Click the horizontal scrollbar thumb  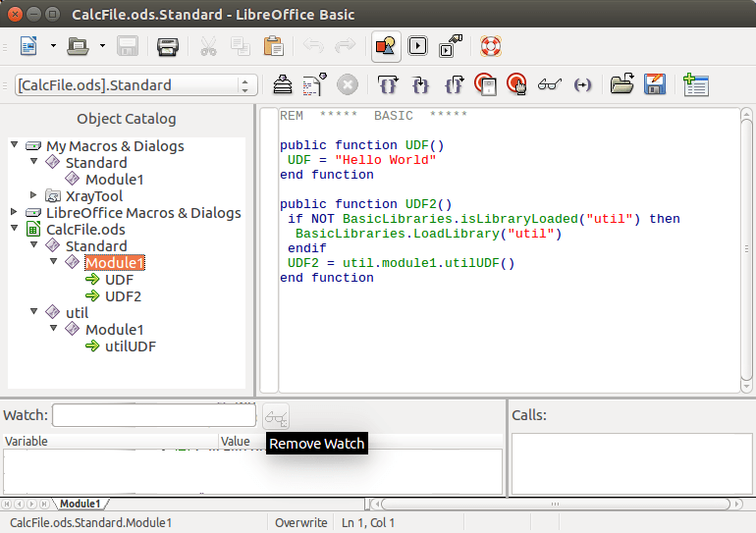point(556,505)
